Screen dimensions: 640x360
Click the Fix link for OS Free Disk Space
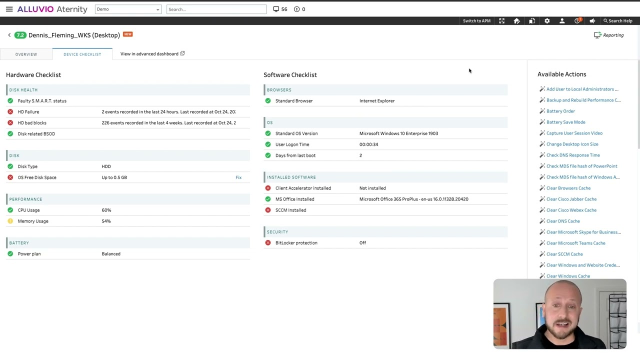point(238,178)
